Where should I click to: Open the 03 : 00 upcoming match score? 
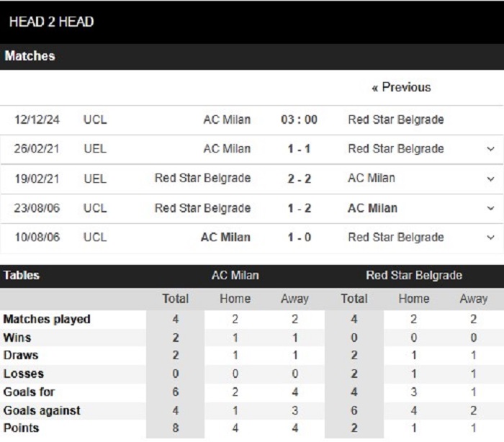coord(299,119)
